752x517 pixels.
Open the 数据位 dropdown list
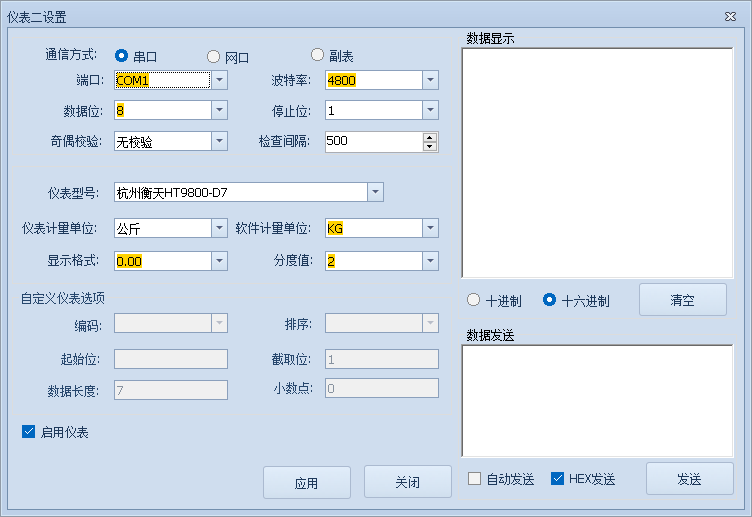[x=219, y=110]
